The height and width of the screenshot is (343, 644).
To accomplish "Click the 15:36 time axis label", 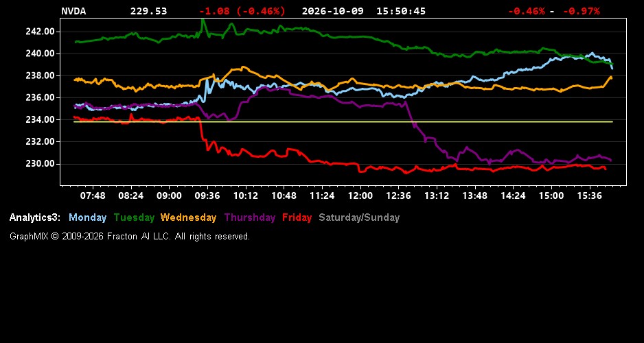I will pyautogui.click(x=590, y=196).
